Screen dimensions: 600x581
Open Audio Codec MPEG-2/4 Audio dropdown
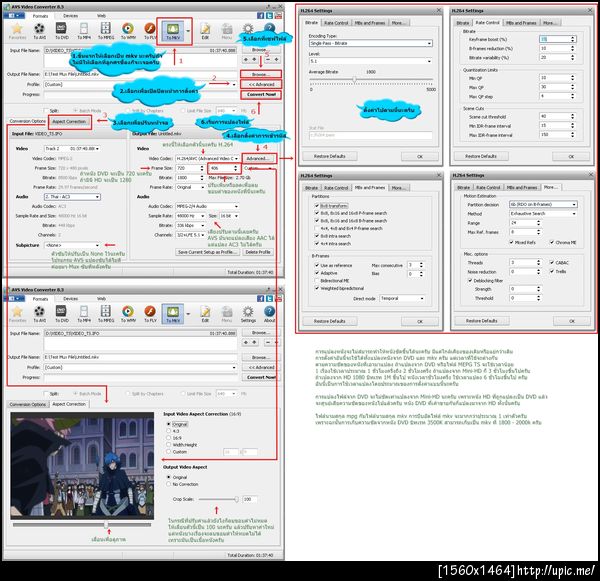tap(207, 206)
